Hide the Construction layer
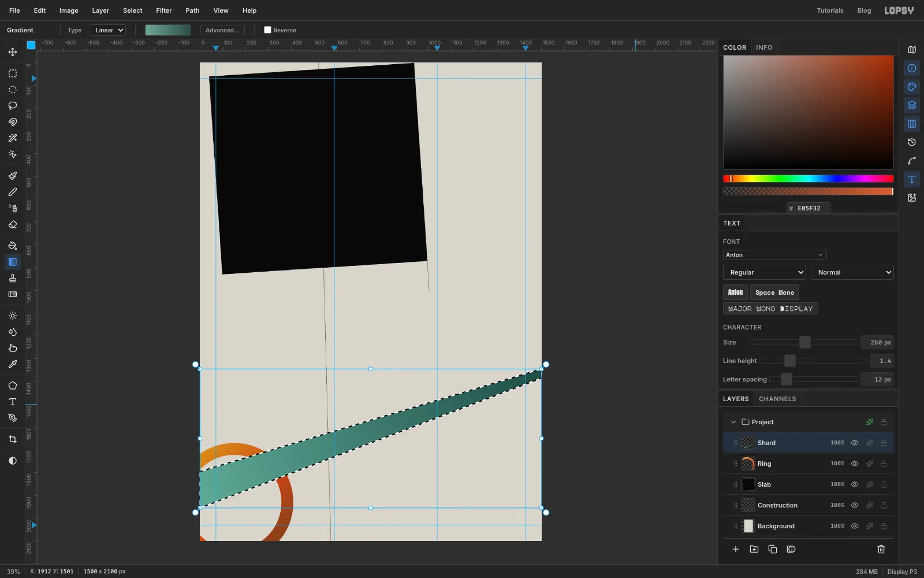The height and width of the screenshot is (578, 924). point(855,505)
